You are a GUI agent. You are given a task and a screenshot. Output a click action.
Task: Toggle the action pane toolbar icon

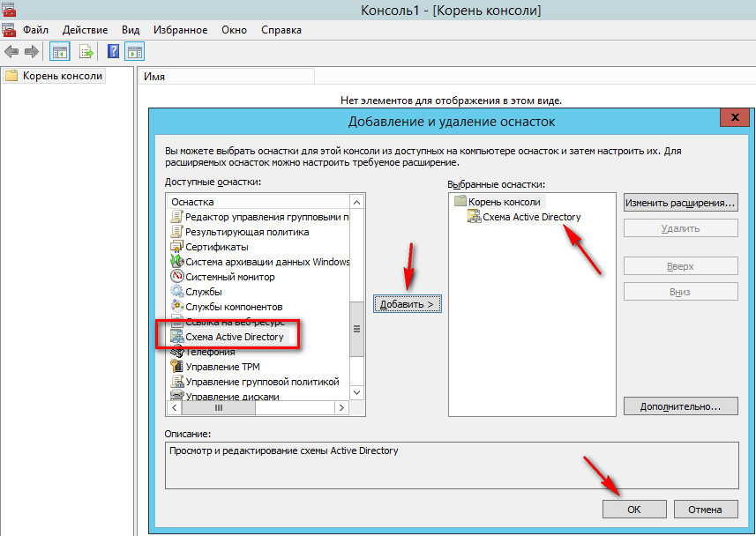pos(134,52)
